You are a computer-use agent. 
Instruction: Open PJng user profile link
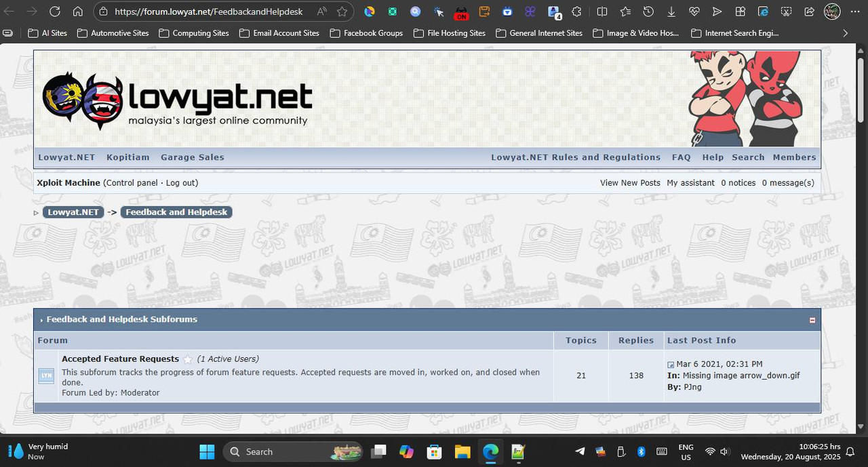692,387
